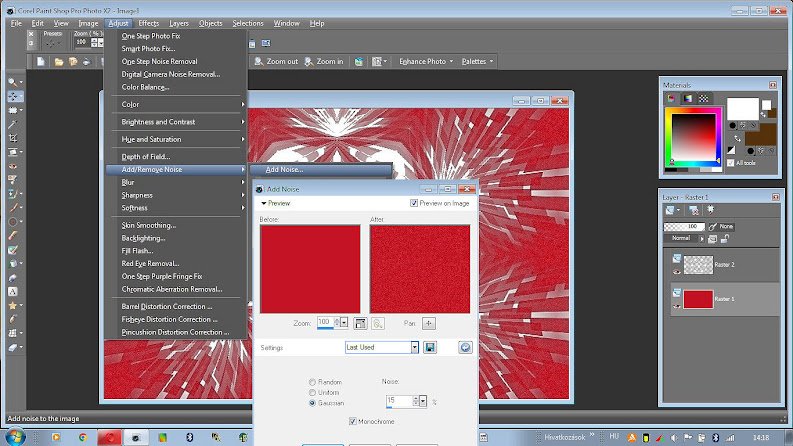Open the dialog Zoom value dropdown arrow
The height and width of the screenshot is (446, 793).
point(344,322)
